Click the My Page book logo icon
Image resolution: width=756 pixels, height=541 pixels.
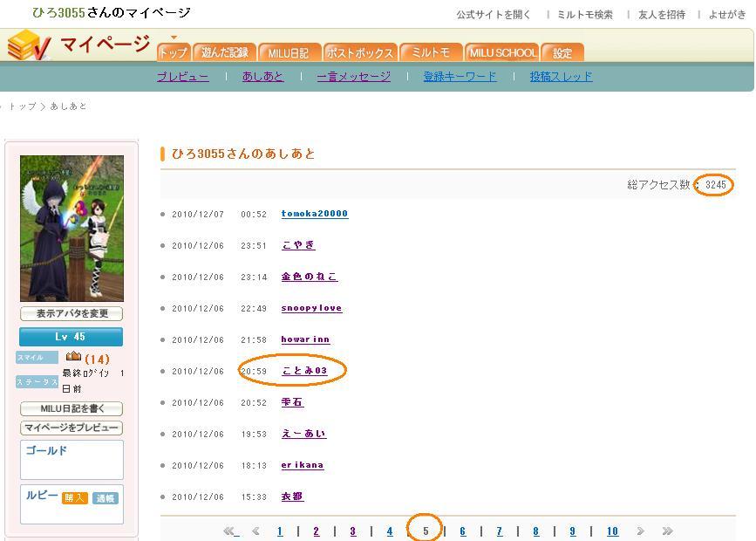[x=30, y=45]
